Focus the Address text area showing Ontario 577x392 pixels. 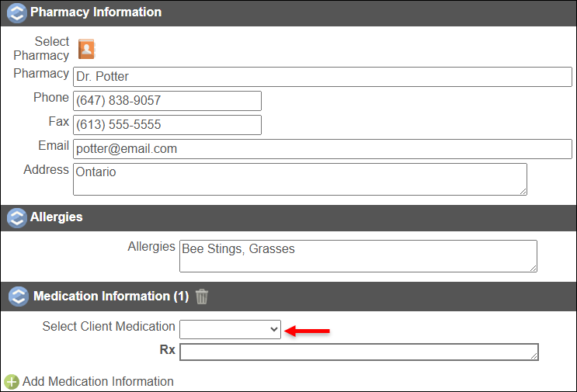pyautogui.click(x=299, y=179)
